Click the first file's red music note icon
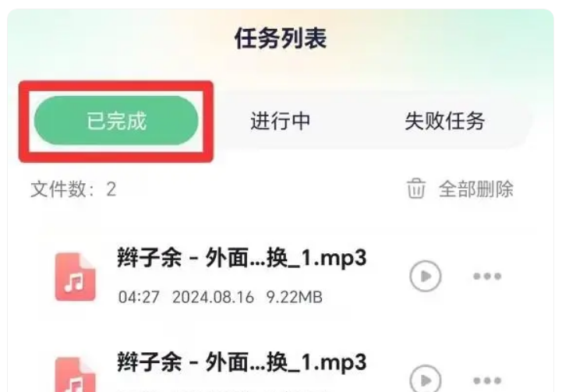The image size is (569, 392). 76,277
